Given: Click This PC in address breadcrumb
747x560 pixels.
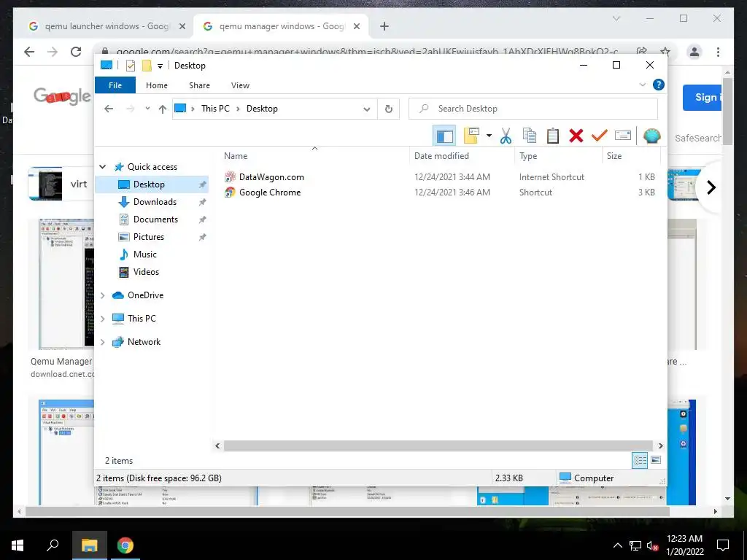Looking at the screenshot, I should point(215,109).
